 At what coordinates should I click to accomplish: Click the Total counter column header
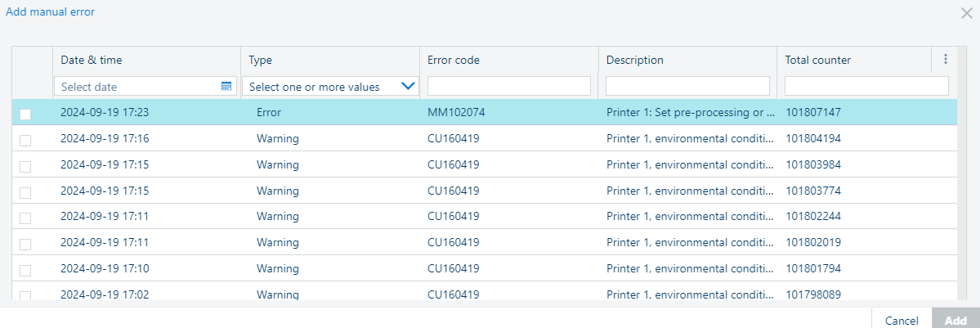click(x=817, y=60)
